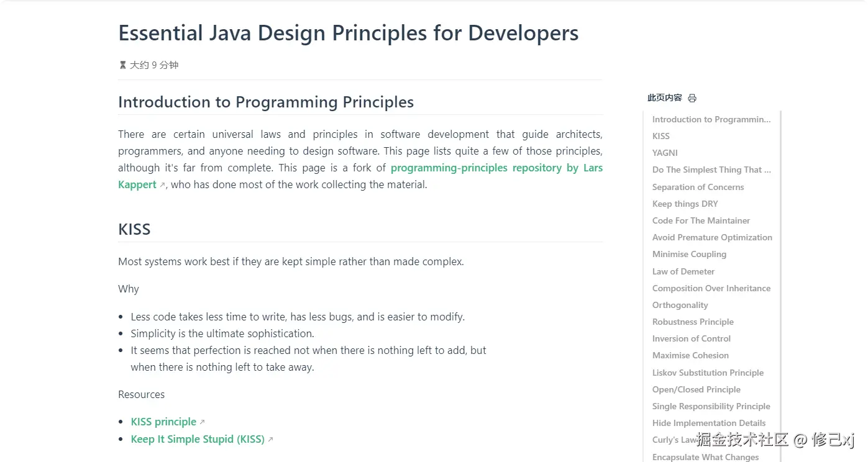This screenshot has width=868, height=462.
Task: Open Composition Over Inheritance entry
Action: pos(711,288)
